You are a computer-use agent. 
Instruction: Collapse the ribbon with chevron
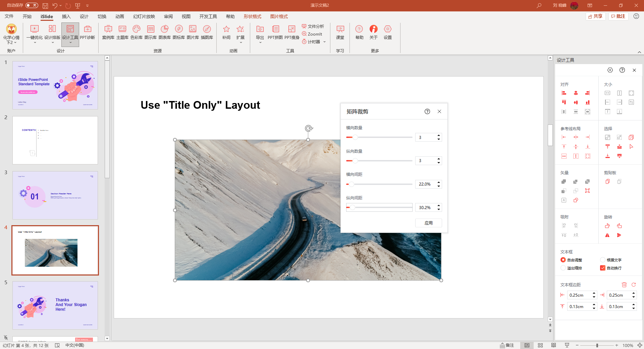pyautogui.click(x=639, y=52)
